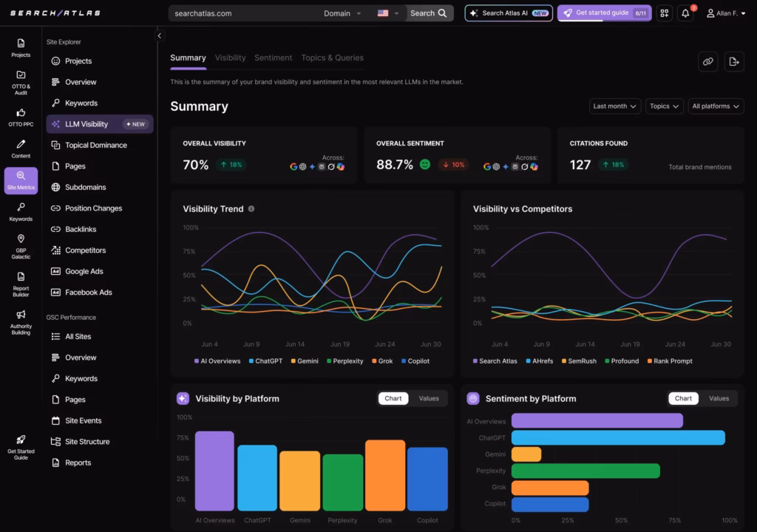Toggle the ChatGPT legend in Visibility Trend
757x532 pixels.
pyautogui.click(x=265, y=361)
